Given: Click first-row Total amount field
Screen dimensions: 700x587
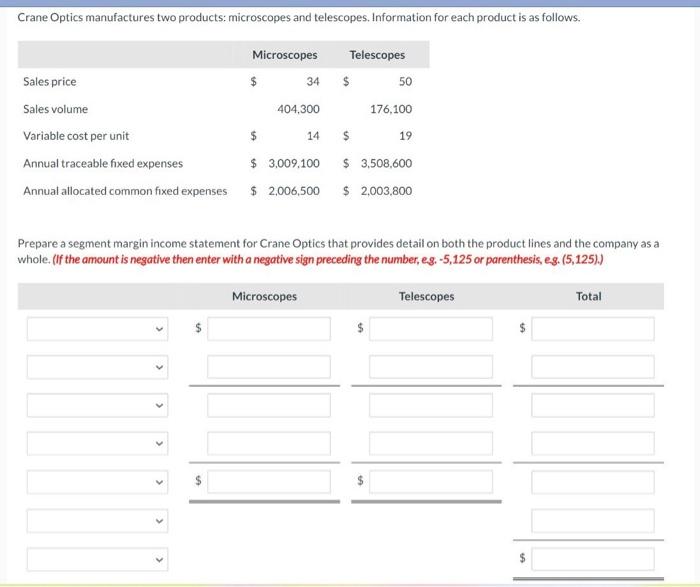Looking at the screenshot, I should pyautogui.click(x=593, y=329).
